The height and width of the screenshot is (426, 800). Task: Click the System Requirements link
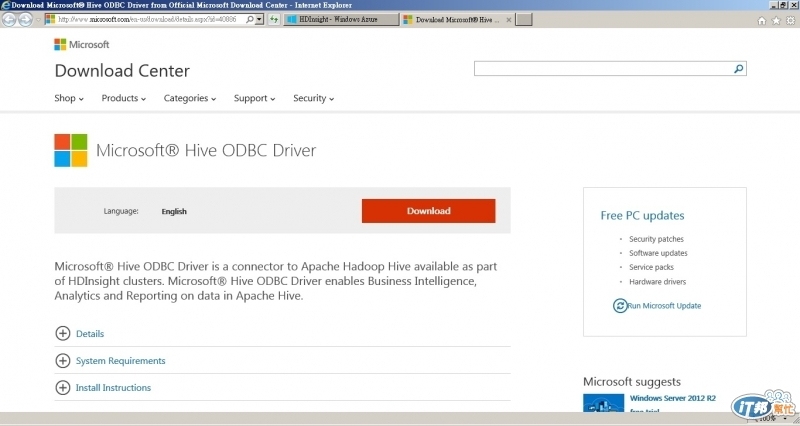pos(120,361)
